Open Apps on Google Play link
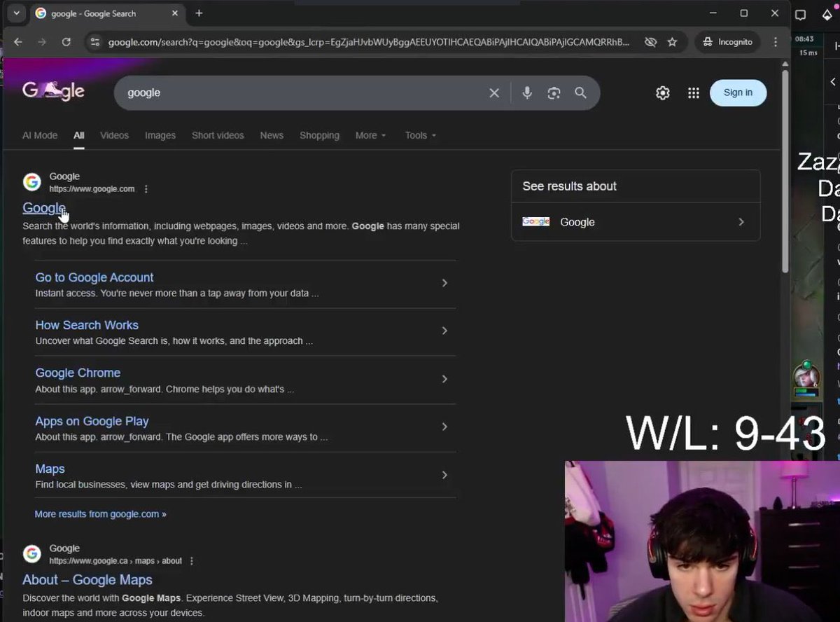840x622 pixels. (x=92, y=421)
